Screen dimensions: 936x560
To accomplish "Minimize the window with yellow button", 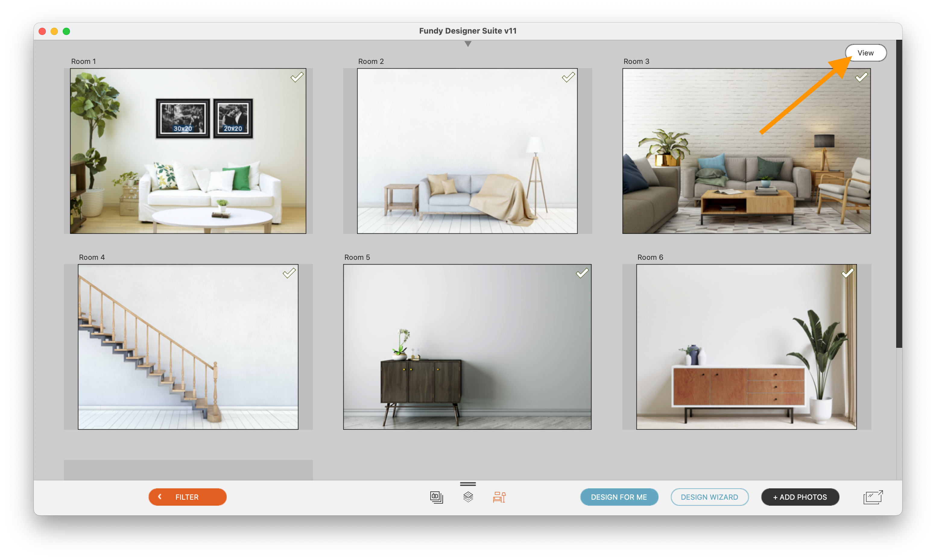I will click(x=54, y=31).
